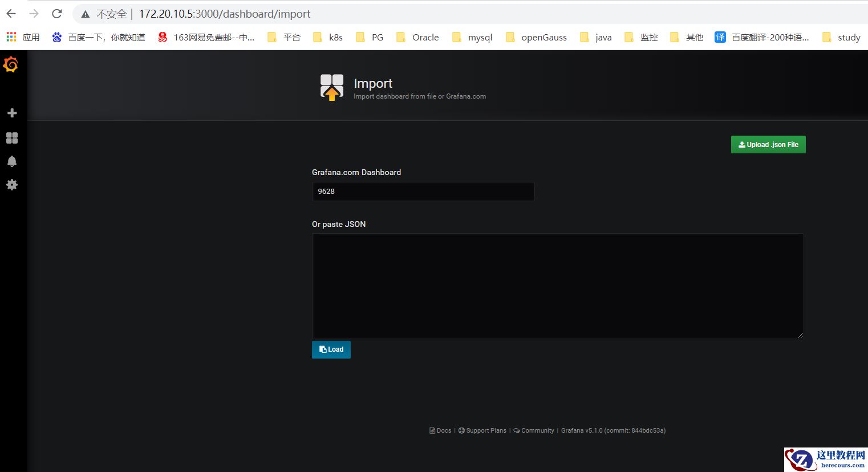The width and height of the screenshot is (868, 472).
Task: Click the not-secure warning triangle icon
Action: (x=86, y=14)
